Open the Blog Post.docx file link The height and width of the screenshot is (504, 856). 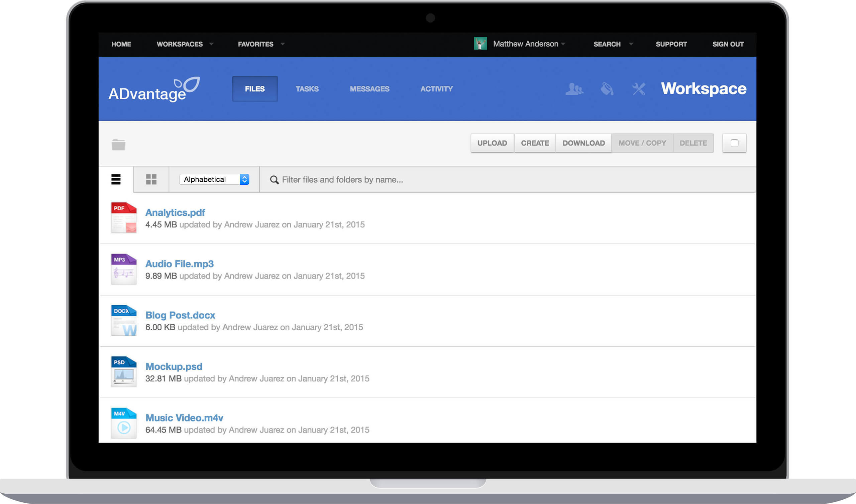[180, 315]
